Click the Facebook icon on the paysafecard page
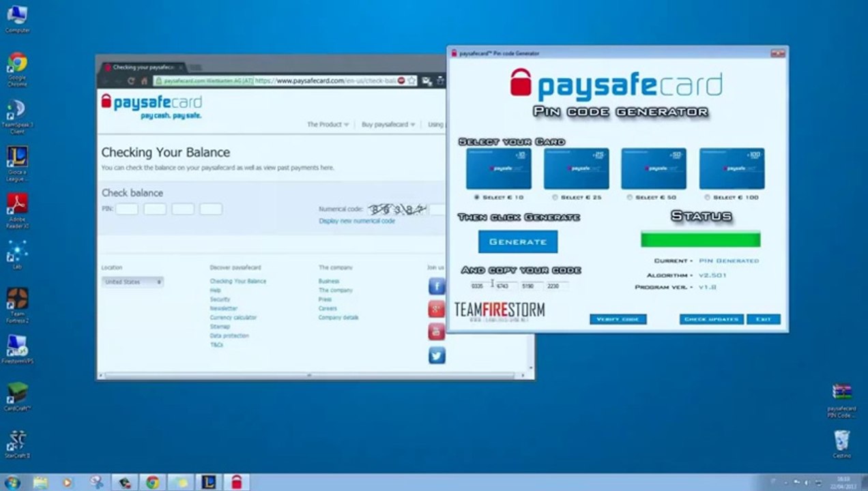 (437, 286)
